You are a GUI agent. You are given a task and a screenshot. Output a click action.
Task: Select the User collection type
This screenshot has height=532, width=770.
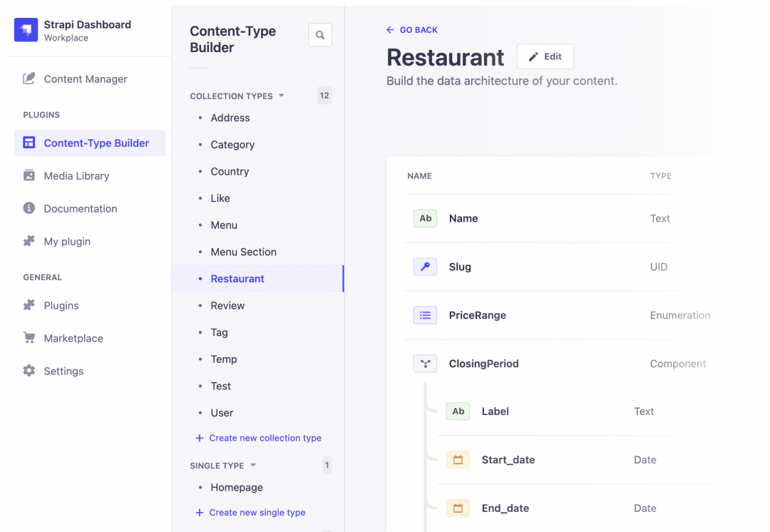pos(222,413)
